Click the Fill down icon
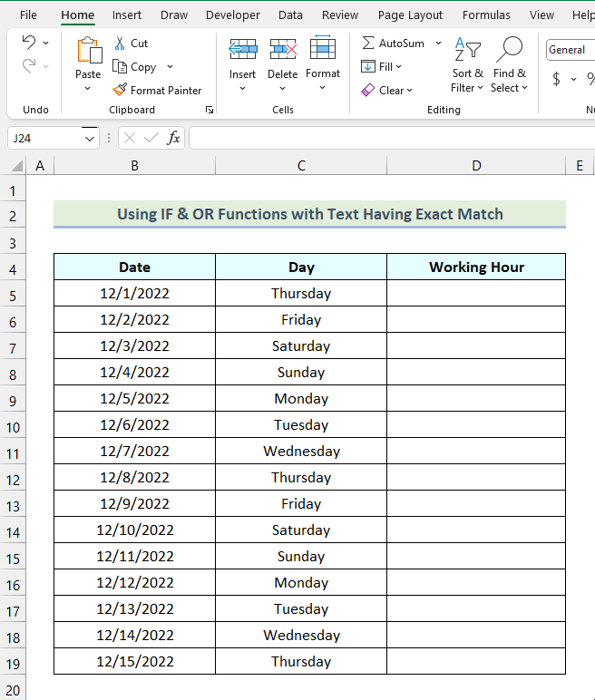The width and height of the screenshot is (595, 700). [367, 66]
